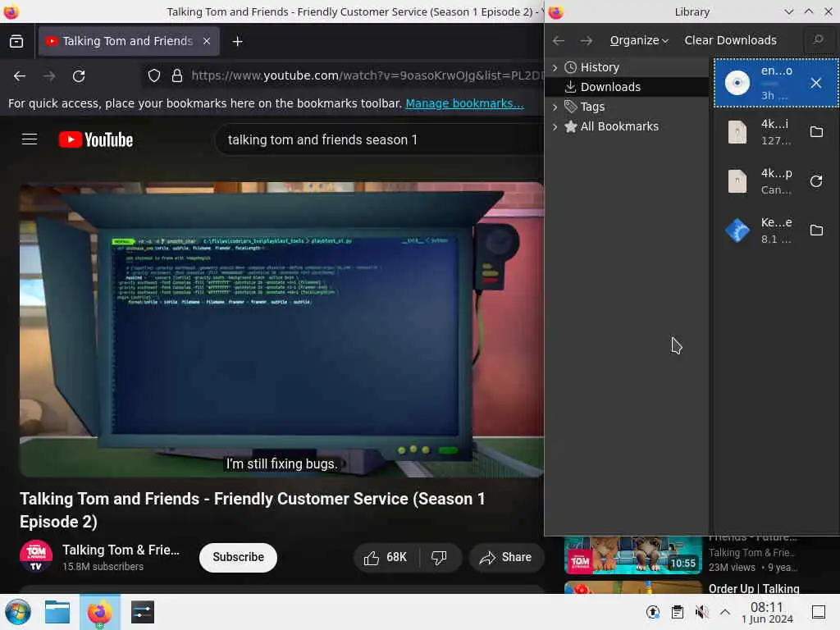
Task: Go forward in Firefox browser
Action: coord(49,76)
